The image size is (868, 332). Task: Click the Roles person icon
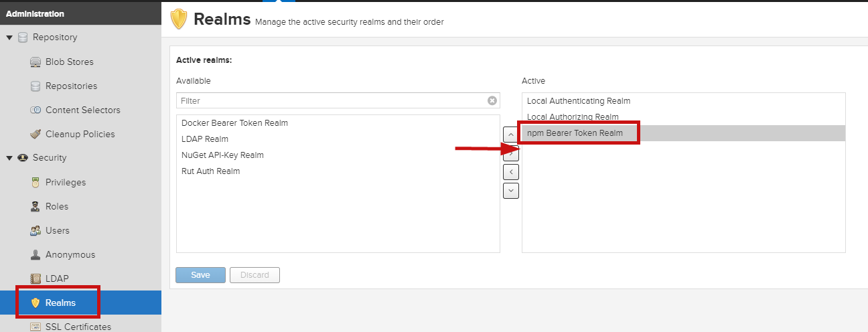click(35, 206)
